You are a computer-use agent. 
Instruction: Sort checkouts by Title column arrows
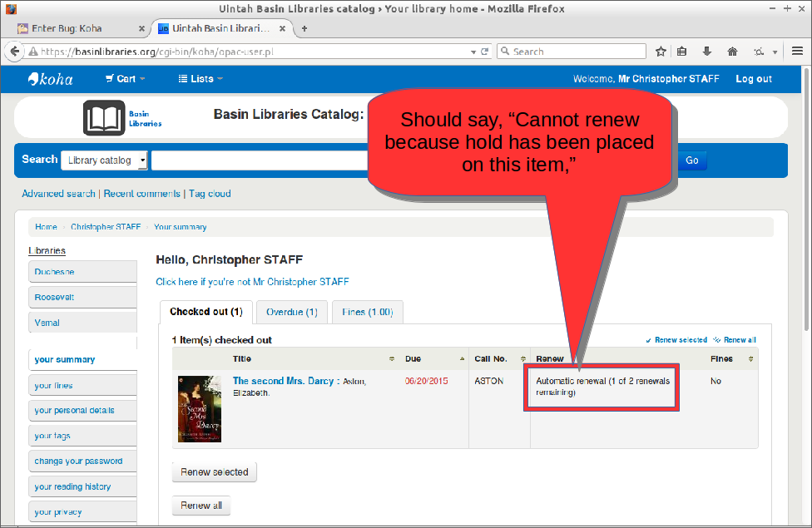(x=392, y=359)
